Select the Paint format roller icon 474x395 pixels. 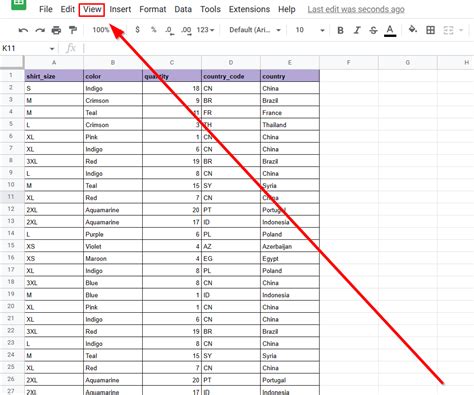click(x=73, y=30)
